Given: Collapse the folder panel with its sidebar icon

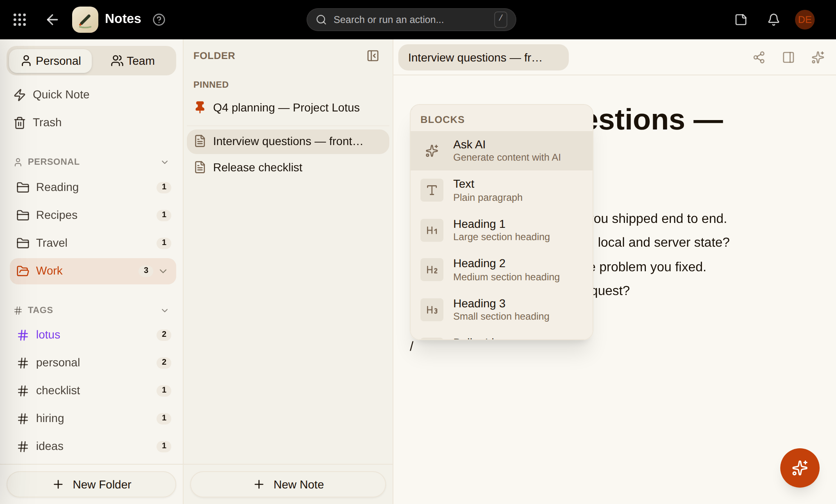Looking at the screenshot, I should point(373,56).
